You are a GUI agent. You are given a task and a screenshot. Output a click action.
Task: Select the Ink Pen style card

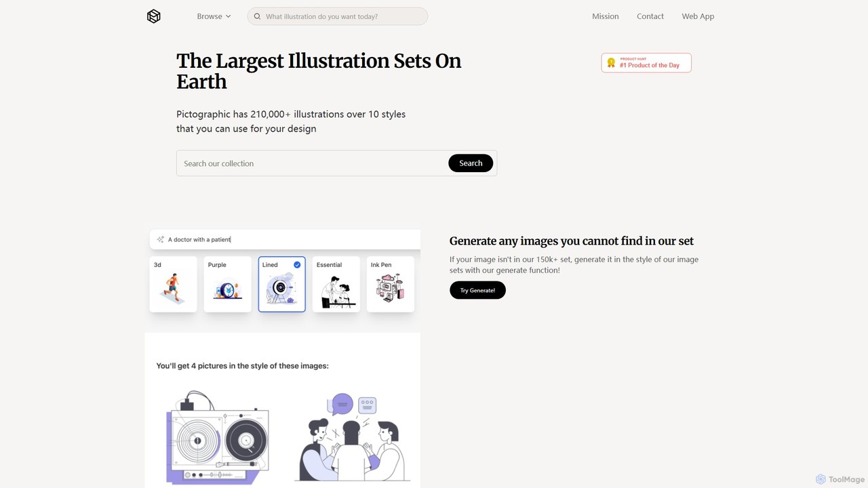coord(390,284)
